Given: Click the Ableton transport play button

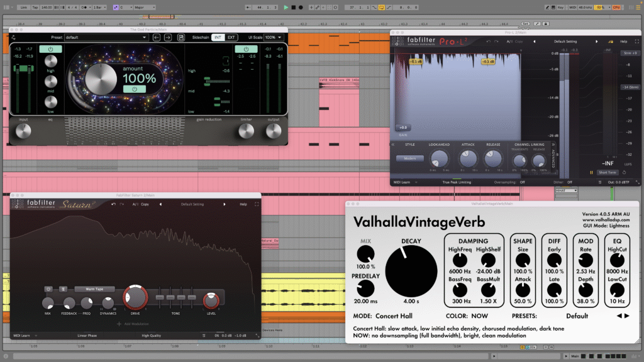Looking at the screenshot, I should coord(286,8).
